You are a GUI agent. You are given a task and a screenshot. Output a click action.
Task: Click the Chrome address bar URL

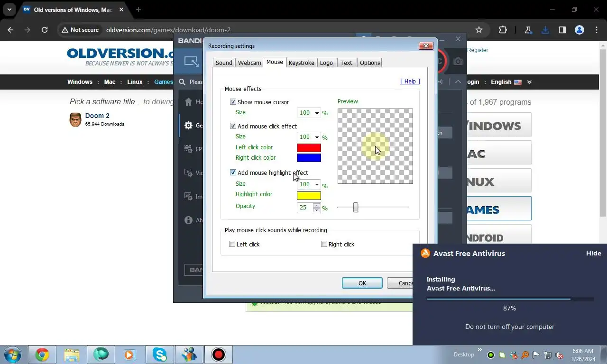point(168,30)
